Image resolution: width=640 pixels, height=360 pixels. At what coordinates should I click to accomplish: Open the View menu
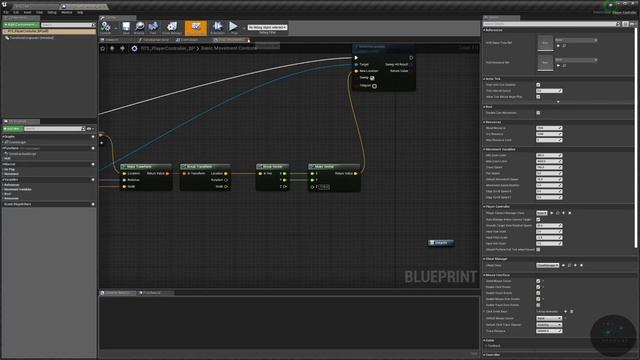coord(39,12)
